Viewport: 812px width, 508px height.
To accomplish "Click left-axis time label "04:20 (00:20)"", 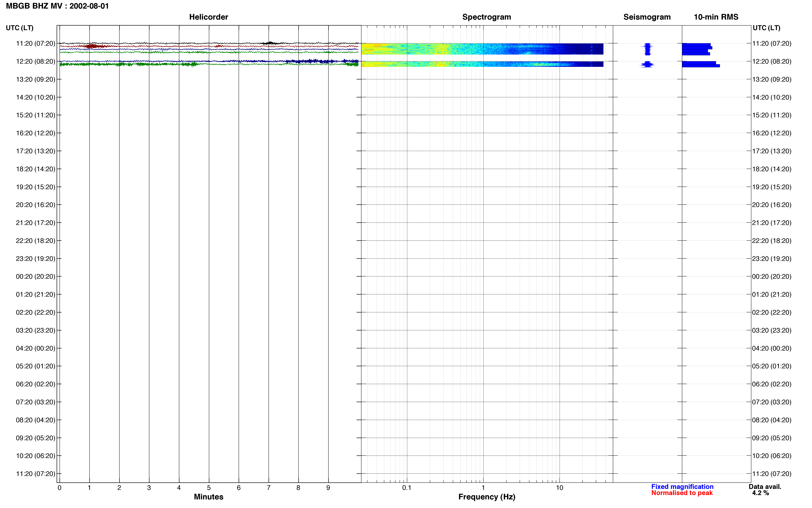I will click(x=35, y=348).
